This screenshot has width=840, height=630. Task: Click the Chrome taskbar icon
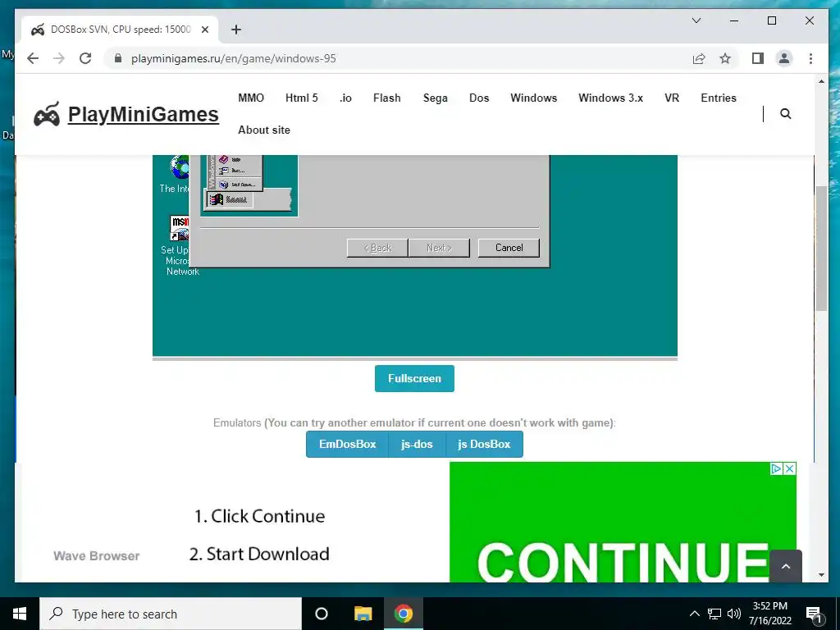[404, 614]
